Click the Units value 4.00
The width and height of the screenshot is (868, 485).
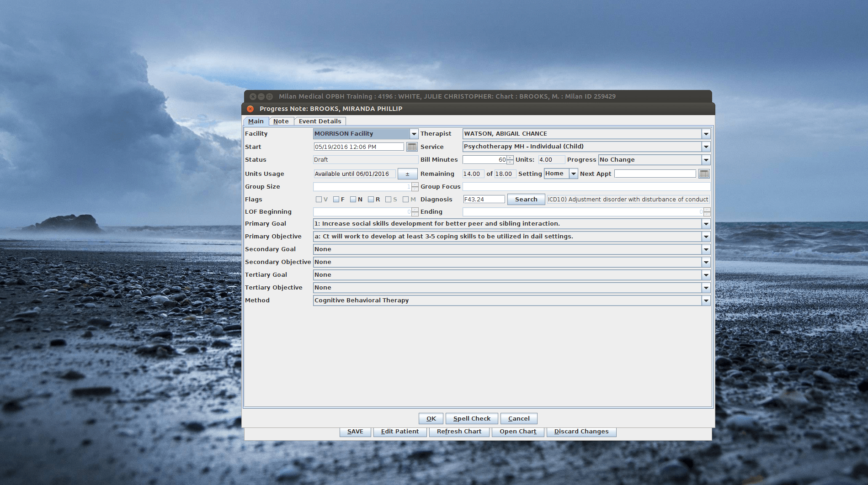[x=551, y=160]
